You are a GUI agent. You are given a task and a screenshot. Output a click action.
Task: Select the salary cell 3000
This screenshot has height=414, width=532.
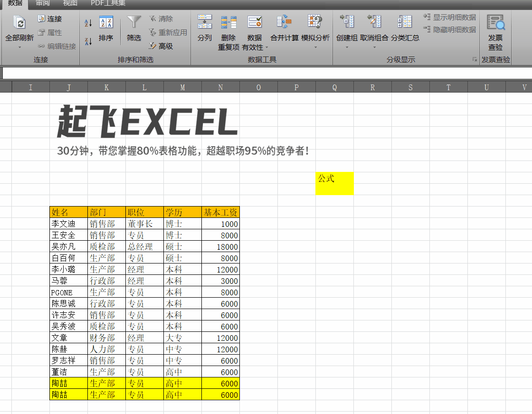[220, 281]
